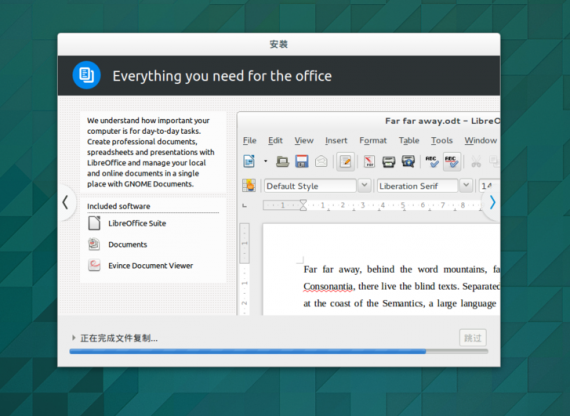Click the Documents app icon
570x416 pixels.
[x=94, y=244]
